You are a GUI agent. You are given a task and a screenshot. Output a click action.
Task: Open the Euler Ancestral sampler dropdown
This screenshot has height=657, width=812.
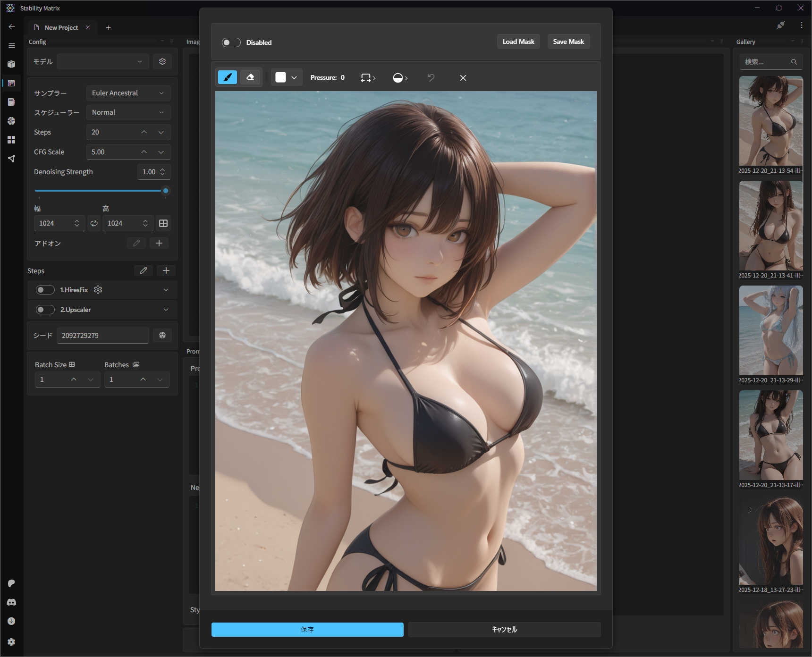(128, 93)
